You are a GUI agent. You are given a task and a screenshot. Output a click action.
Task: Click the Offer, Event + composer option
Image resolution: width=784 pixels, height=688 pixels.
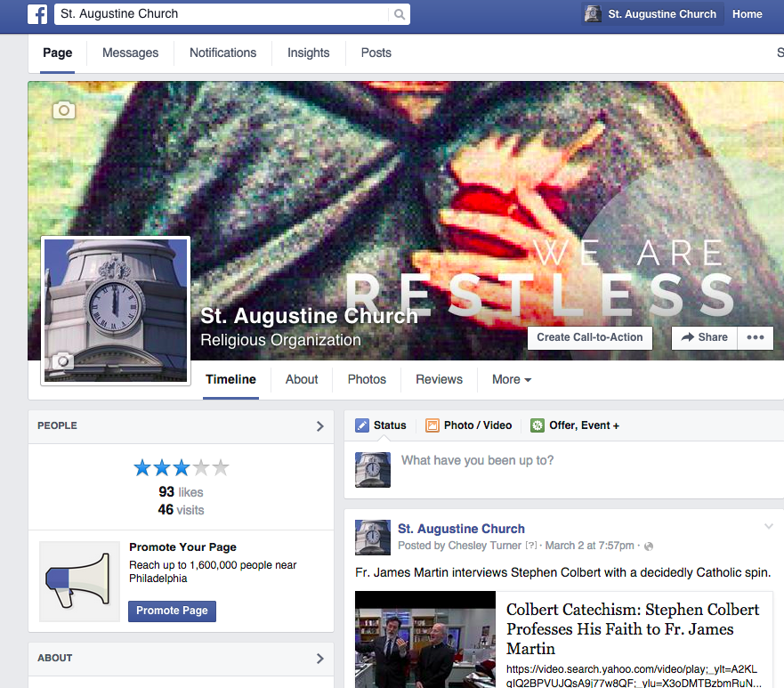pos(575,425)
